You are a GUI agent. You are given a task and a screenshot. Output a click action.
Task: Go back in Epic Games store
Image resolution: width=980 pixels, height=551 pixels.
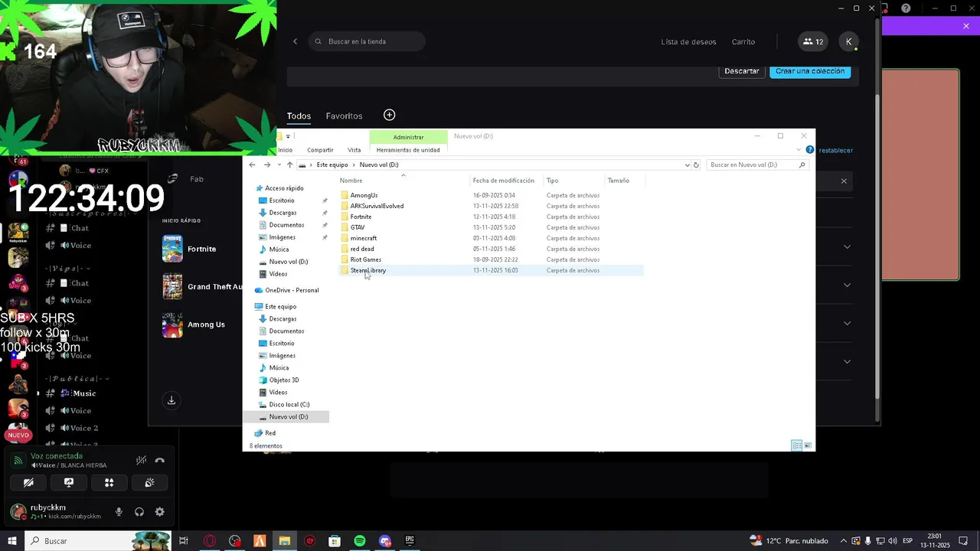pos(296,41)
